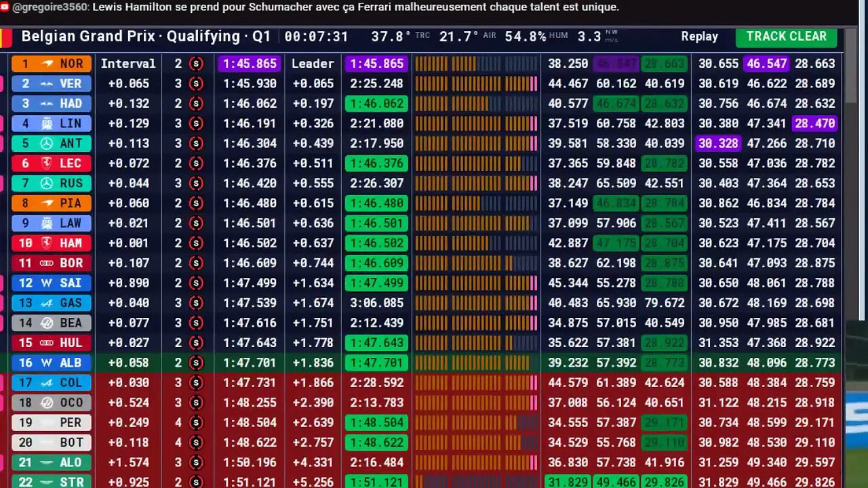This screenshot has height=488, width=868.
Task: Select the Sauber team icon for HUL
Action: pos(47,343)
